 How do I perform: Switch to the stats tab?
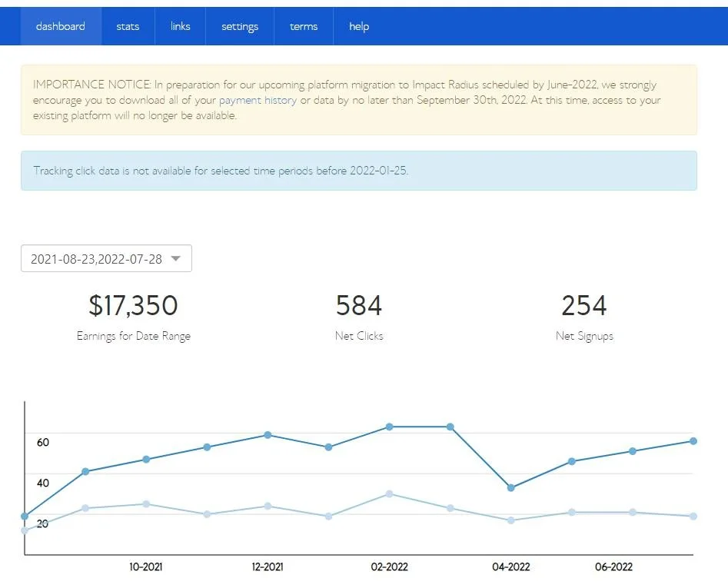click(128, 26)
